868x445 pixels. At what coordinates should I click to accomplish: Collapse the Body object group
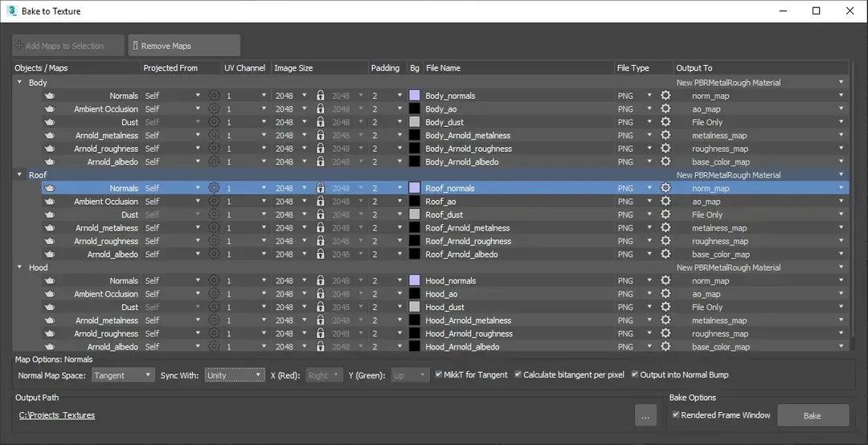tap(19, 82)
